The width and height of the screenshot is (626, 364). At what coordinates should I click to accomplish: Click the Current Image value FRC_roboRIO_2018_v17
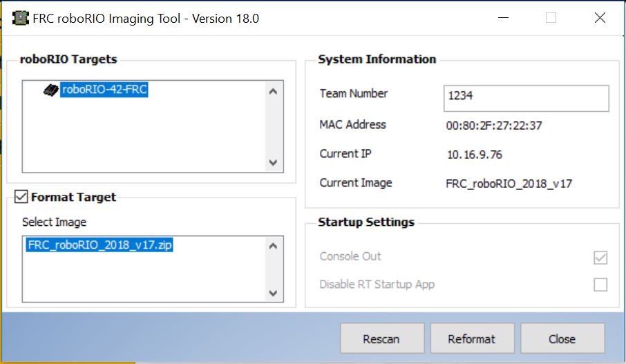[509, 184]
